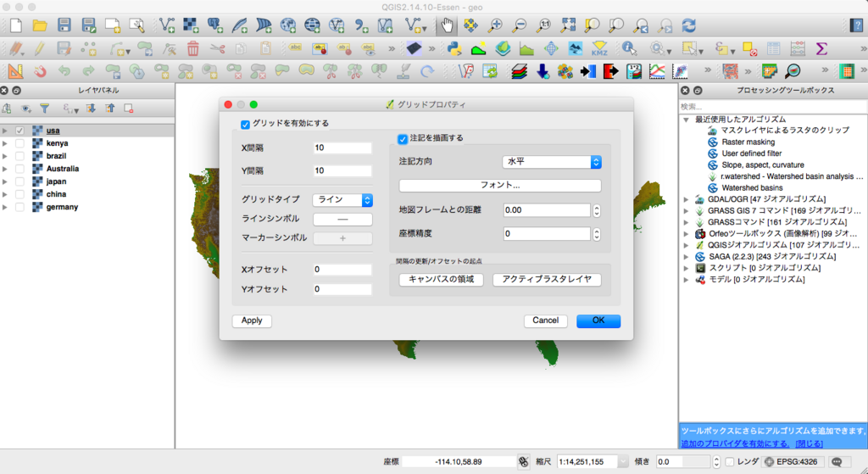
Task: Add a vector layer
Action: 166,25
